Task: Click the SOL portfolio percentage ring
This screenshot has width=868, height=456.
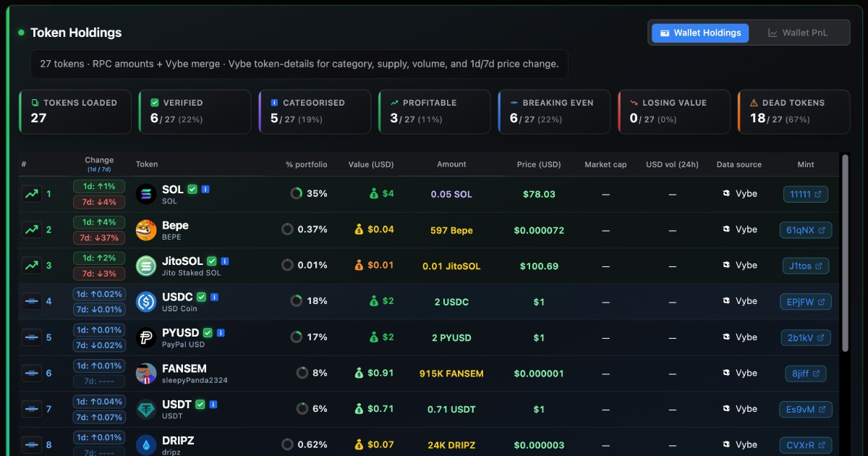Action: coord(296,193)
